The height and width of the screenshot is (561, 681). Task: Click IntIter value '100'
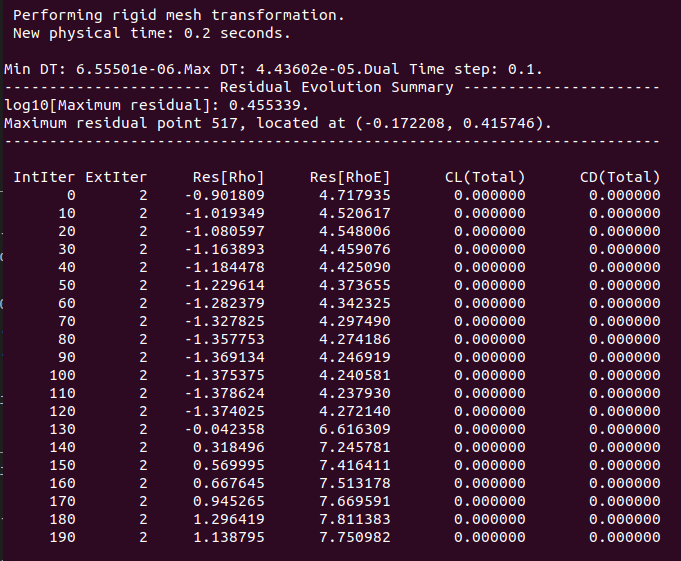pyautogui.click(x=63, y=376)
